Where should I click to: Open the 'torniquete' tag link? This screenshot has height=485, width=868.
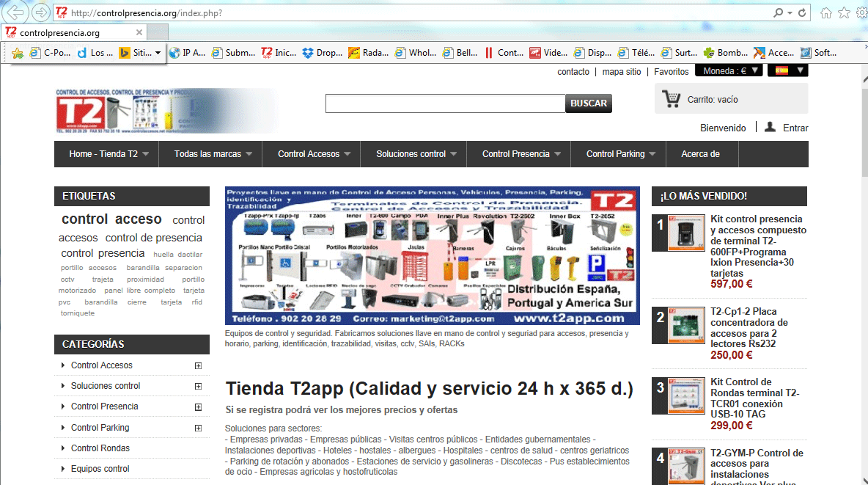pos(78,313)
